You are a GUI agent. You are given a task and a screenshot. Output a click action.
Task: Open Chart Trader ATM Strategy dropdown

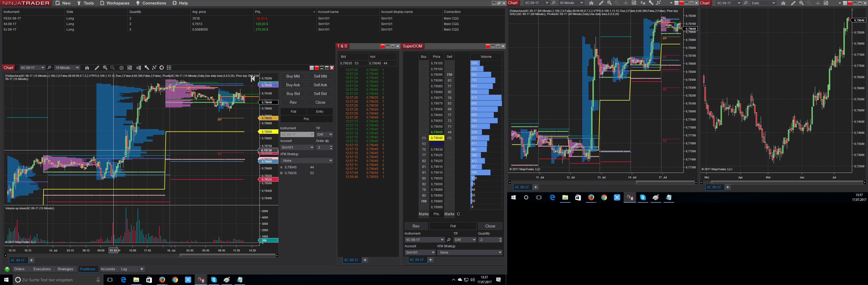click(307, 161)
